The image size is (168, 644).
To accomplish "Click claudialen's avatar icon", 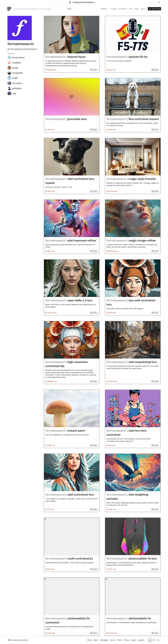I will coord(9,63).
